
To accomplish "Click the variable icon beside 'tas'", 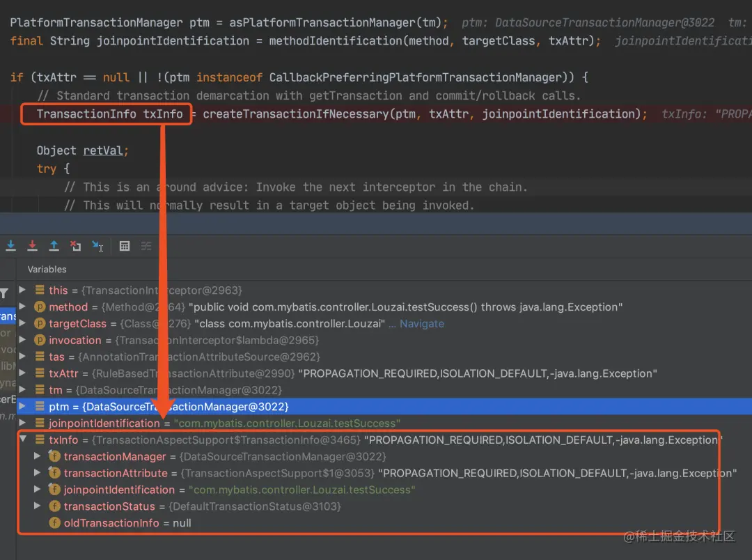I will tap(40, 357).
